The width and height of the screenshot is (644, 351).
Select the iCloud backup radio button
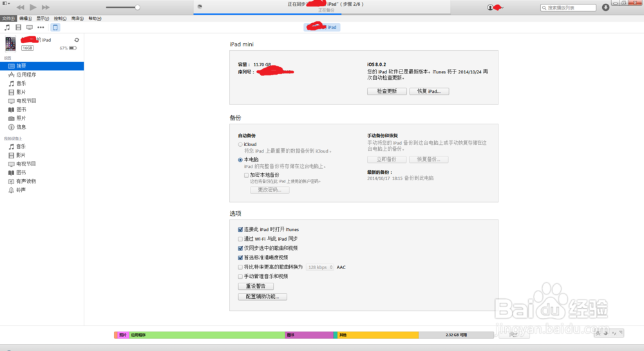tap(240, 144)
